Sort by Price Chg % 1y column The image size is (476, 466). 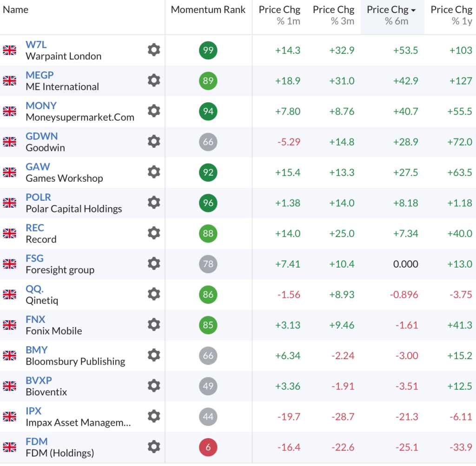click(x=451, y=15)
